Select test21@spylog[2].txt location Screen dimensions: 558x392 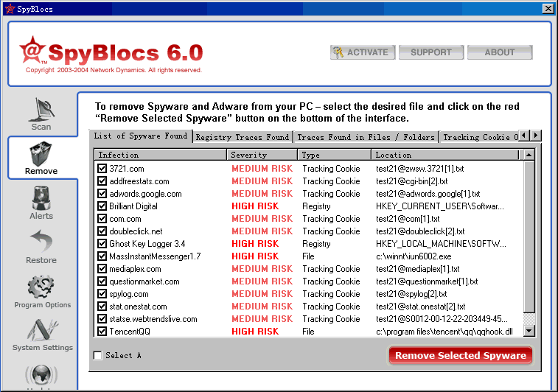click(x=411, y=294)
